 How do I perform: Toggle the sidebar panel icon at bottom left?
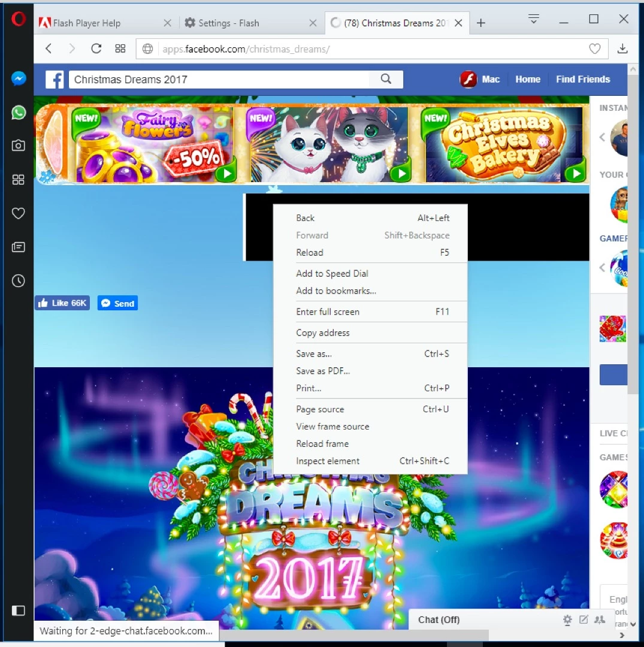tap(18, 610)
